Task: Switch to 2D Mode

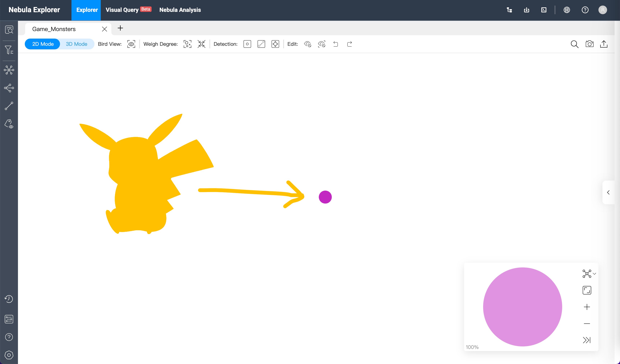Action: click(x=43, y=44)
